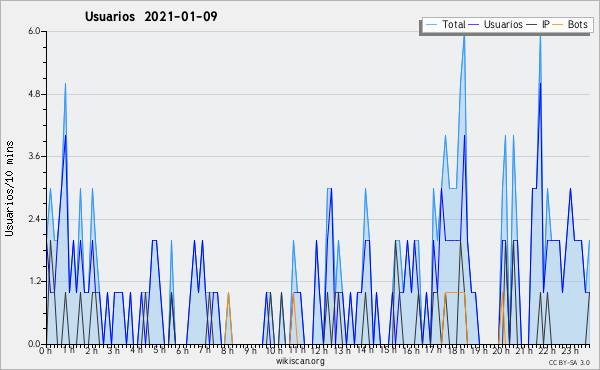Click the '14 h' x-axis label
This screenshot has height=370, width=600.
point(365,350)
